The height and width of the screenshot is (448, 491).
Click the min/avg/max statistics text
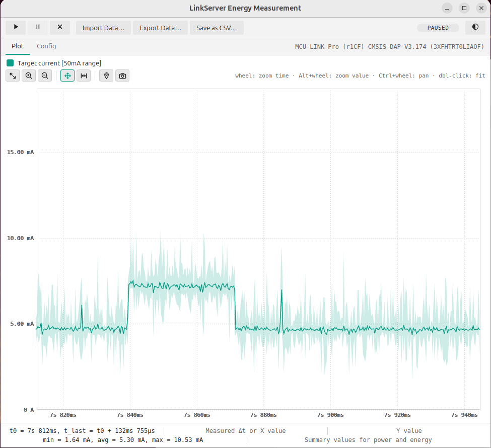coord(123,440)
